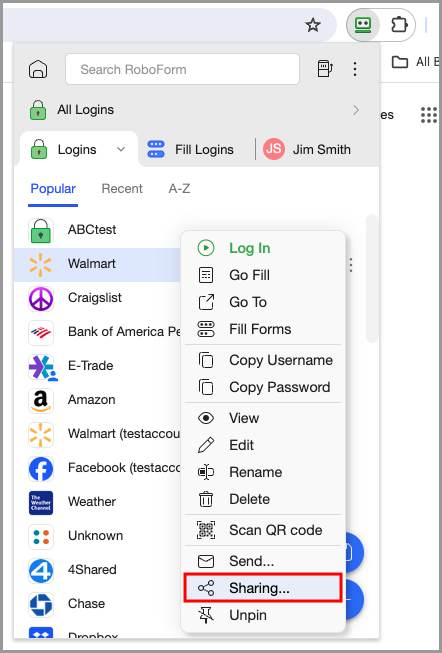Choose Fill Forms from context menu
The height and width of the screenshot is (653, 442).
coord(263,329)
